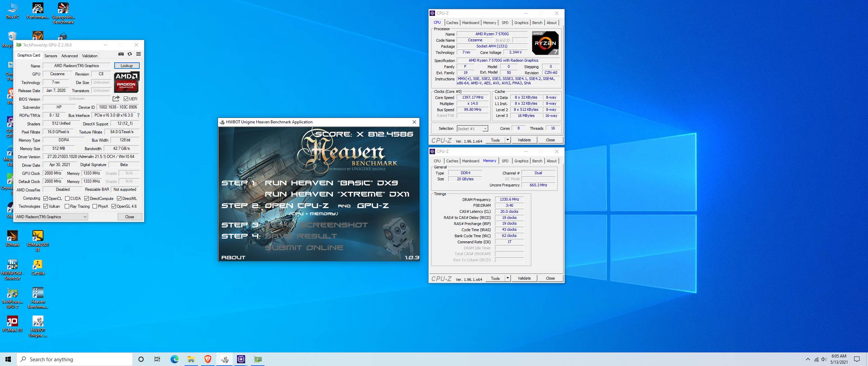Switch to GPU-Z taskbar icon
Viewport: 868px width, 366px height.
point(258,359)
